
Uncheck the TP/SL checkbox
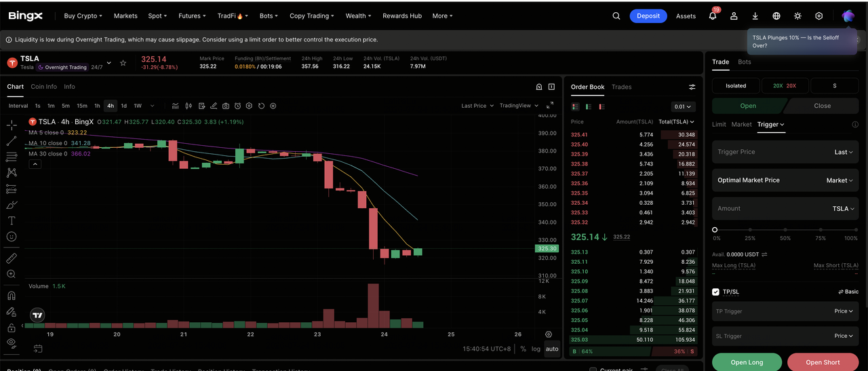[x=716, y=292]
